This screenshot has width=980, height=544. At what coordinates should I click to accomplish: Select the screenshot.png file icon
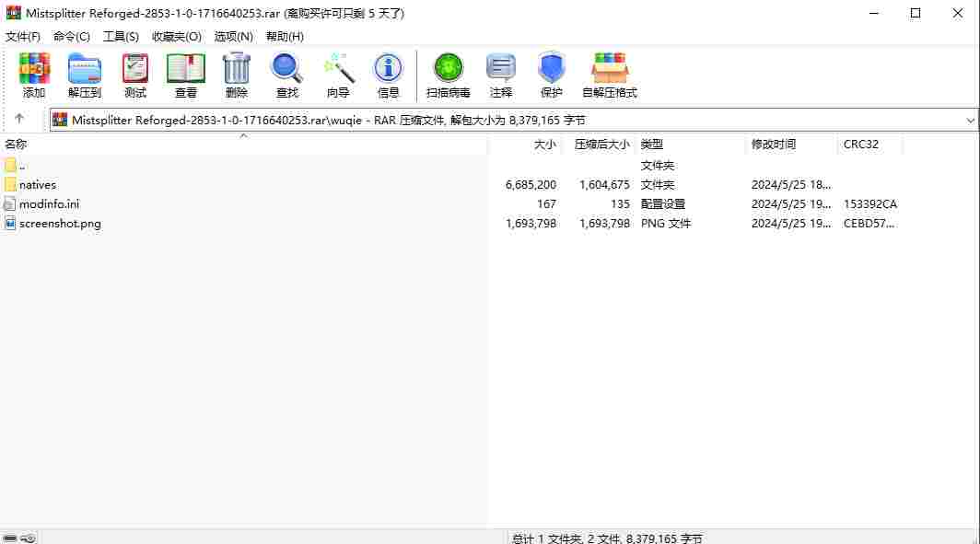click(x=10, y=224)
